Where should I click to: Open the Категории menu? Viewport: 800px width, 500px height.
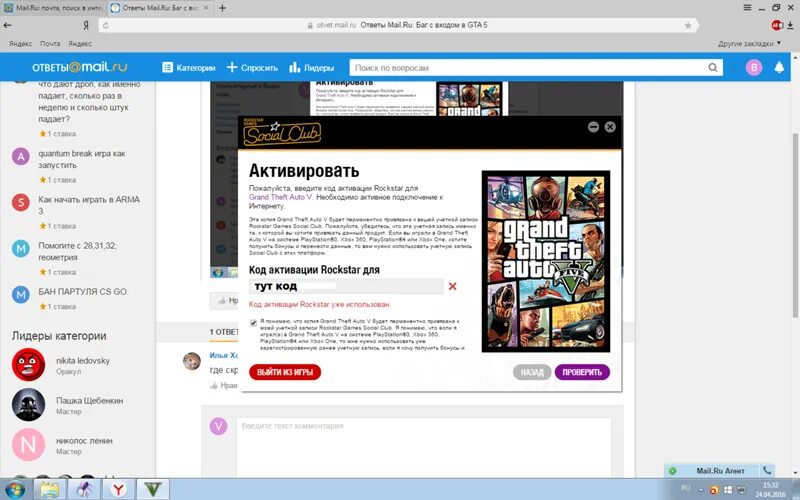pyautogui.click(x=189, y=67)
